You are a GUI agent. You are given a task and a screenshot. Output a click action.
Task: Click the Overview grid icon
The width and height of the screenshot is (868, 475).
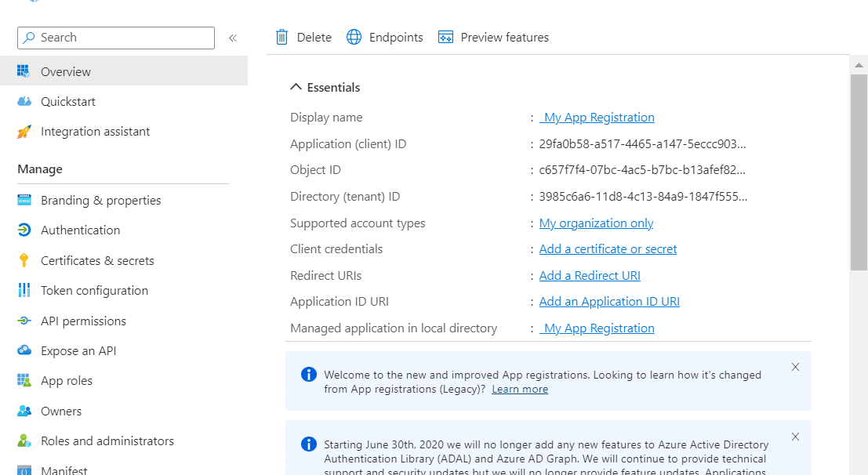24,71
